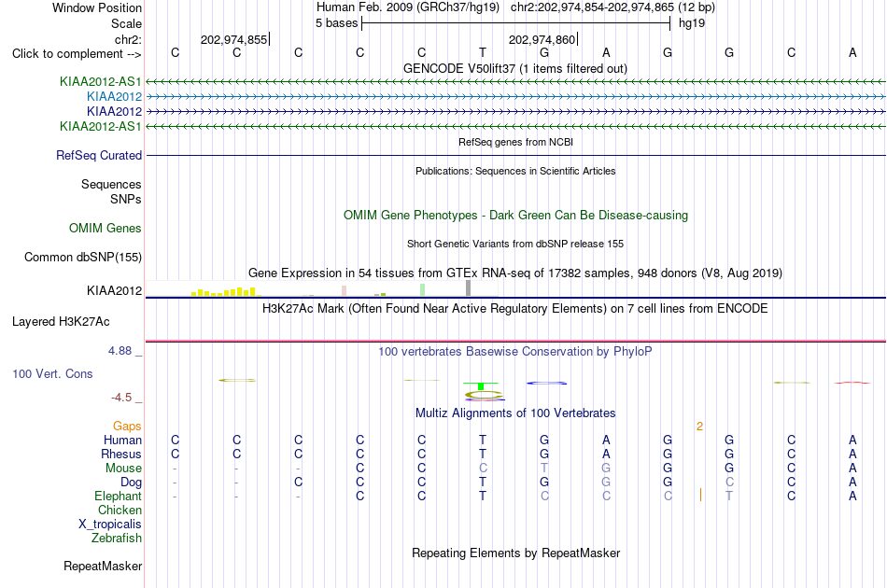
Task: Click the Dog alignment row label
Action: [131, 483]
